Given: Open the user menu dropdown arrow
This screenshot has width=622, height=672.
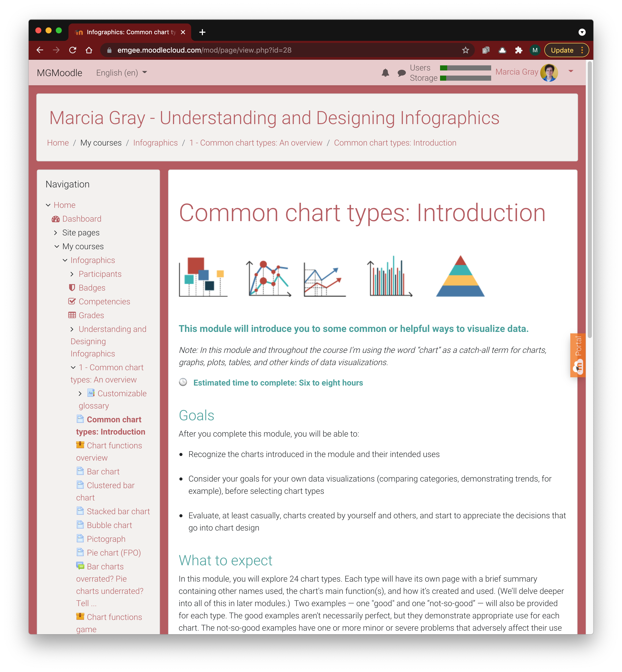Looking at the screenshot, I should point(570,71).
